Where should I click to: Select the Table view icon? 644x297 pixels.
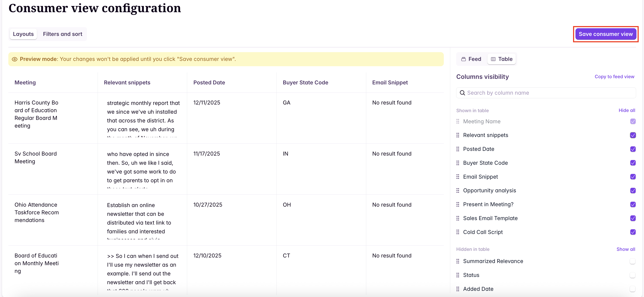tap(493, 59)
